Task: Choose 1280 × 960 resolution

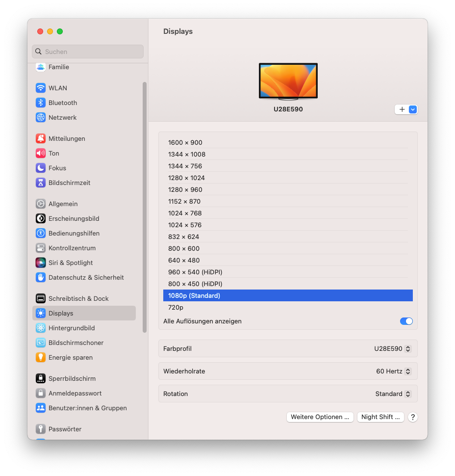Action: click(288, 190)
